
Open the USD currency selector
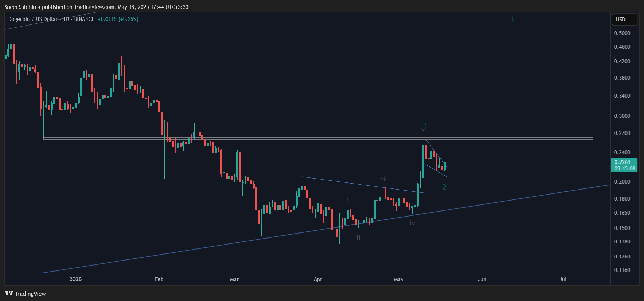pos(624,20)
